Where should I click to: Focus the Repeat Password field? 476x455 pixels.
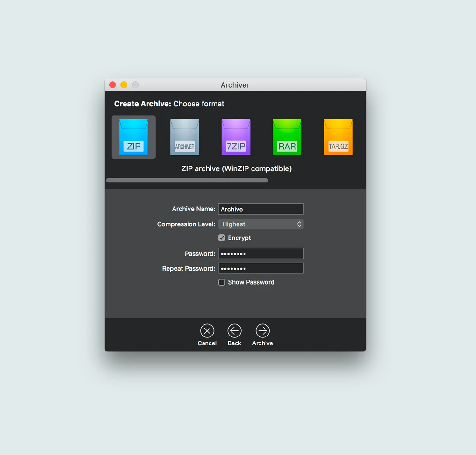[261, 268]
